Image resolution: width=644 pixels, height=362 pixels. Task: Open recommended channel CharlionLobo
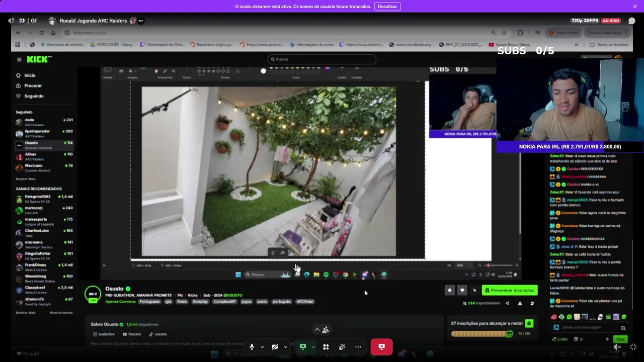click(x=44, y=233)
